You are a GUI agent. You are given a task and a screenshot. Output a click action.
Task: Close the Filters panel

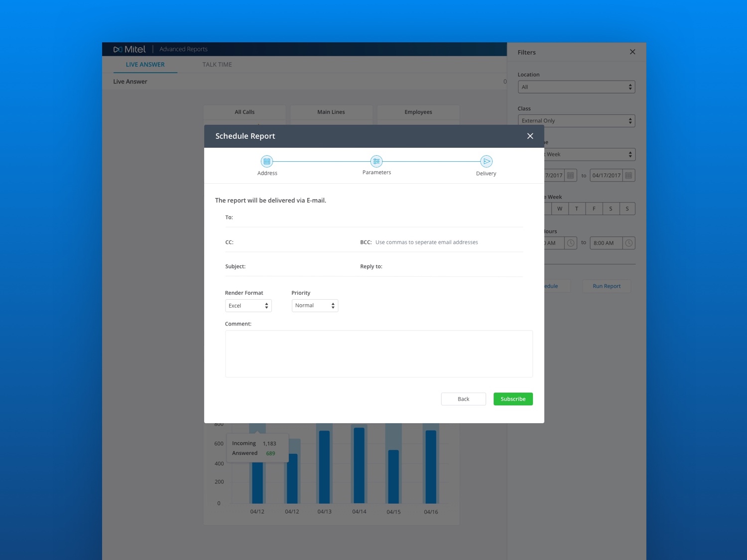pyautogui.click(x=632, y=52)
